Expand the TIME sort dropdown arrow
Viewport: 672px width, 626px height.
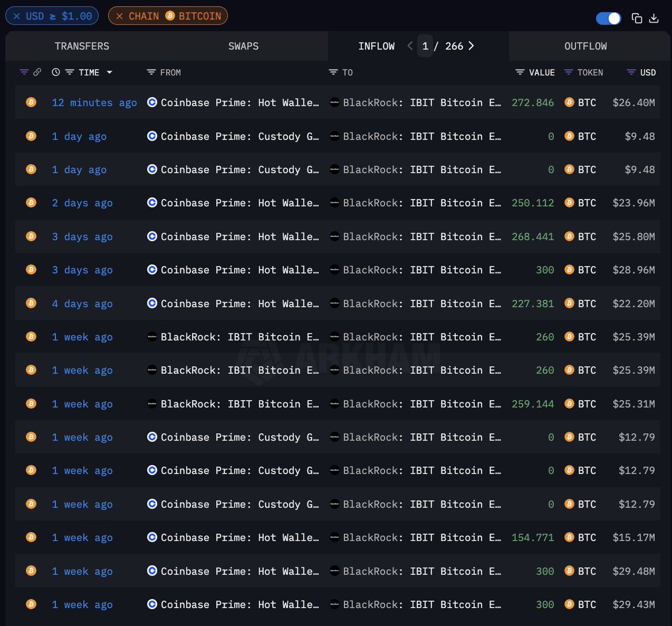[x=109, y=72]
